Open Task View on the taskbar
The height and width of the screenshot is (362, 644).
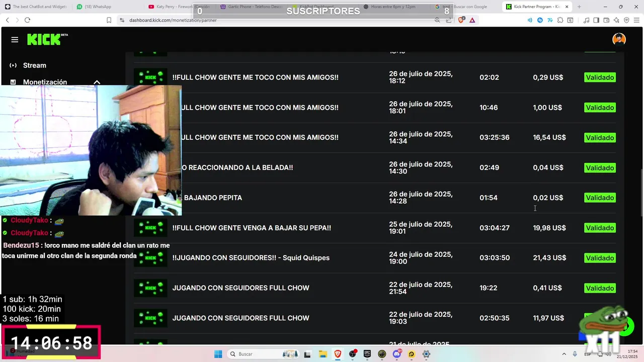307,354
